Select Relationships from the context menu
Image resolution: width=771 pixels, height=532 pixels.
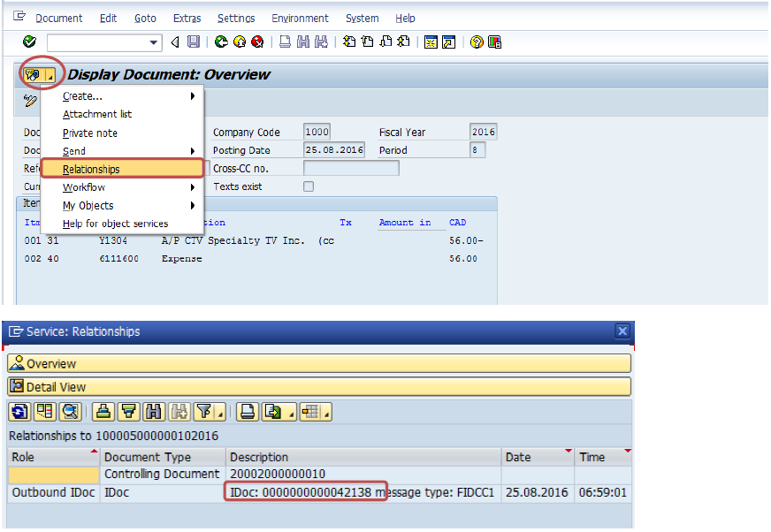tap(92, 169)
